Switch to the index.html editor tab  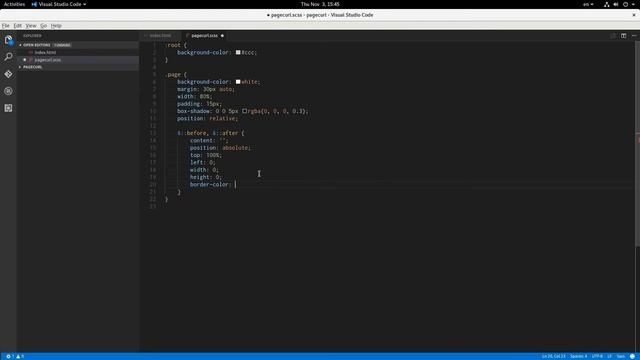click(x=159, y=36)
